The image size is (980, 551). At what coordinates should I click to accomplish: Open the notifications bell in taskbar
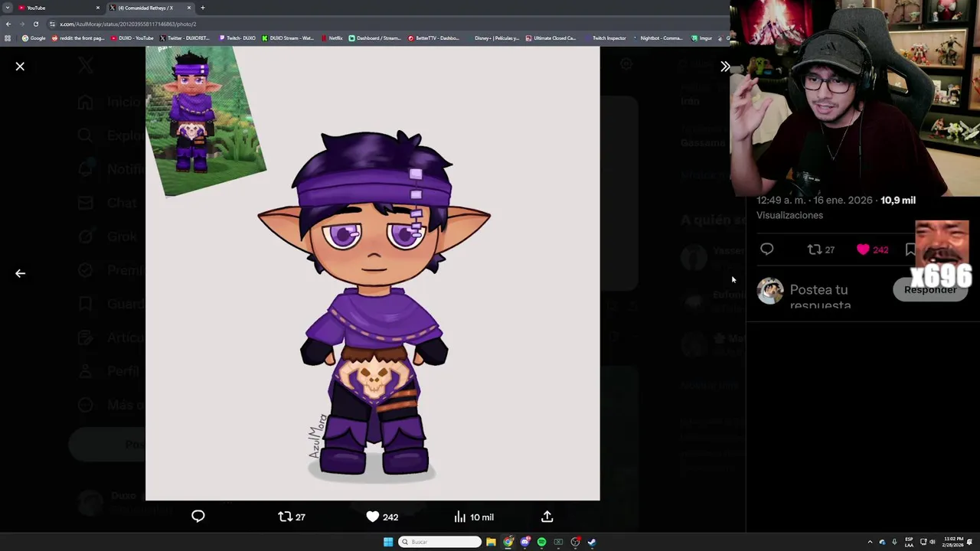[x=970, y=542]
